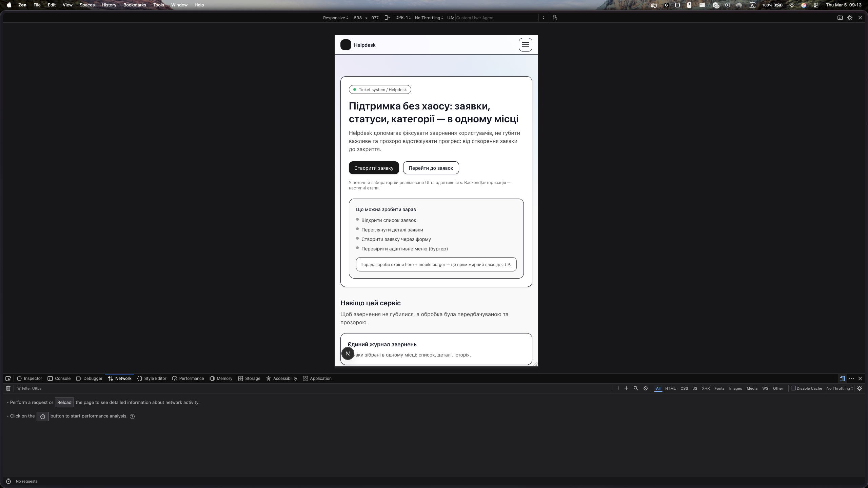Enable Disable Cache checkbox
This screenshot has height=488, width=868.
pos(793,388)
